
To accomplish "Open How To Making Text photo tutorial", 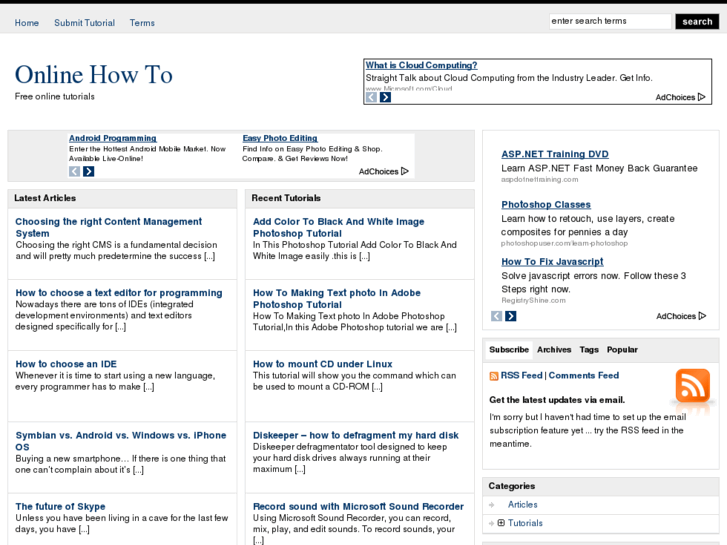I will click(x=337, y=299).
